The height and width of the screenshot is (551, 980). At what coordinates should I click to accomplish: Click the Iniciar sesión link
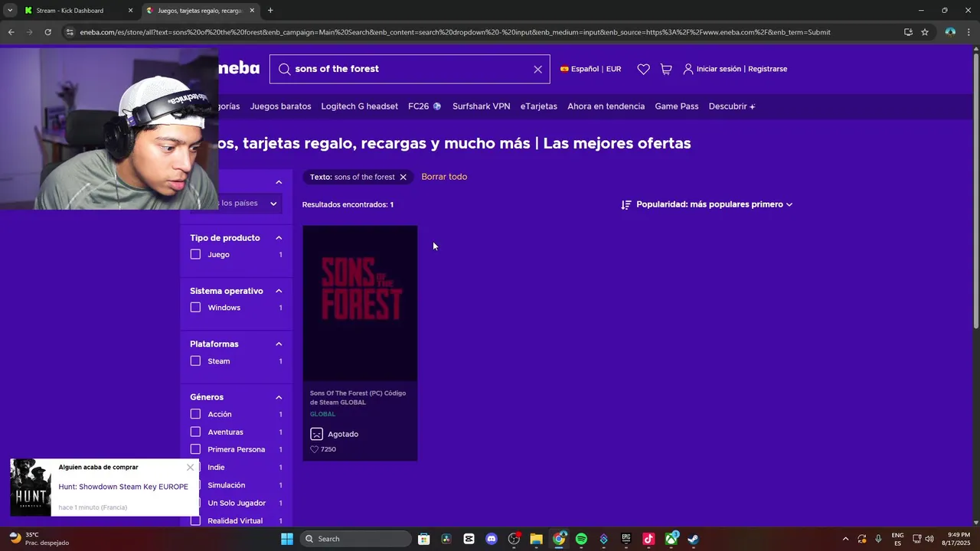pos(719,69)
